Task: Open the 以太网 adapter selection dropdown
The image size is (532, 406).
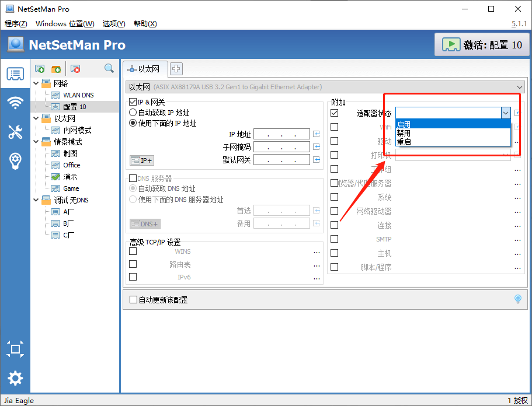Action: click(325, 87)
